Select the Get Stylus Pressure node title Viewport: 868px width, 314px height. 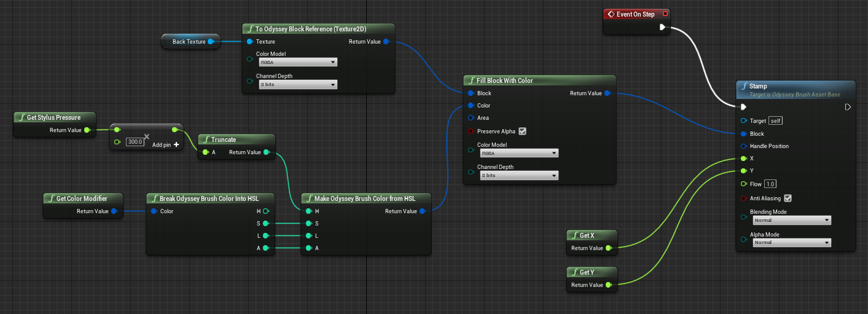[x=53, y=117]
